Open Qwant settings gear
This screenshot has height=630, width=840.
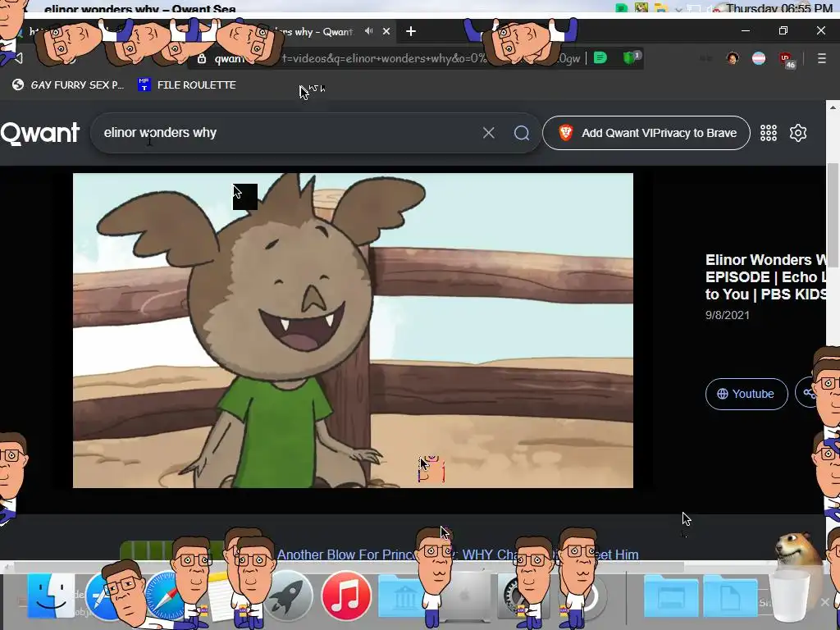click(x=798, y=133)
